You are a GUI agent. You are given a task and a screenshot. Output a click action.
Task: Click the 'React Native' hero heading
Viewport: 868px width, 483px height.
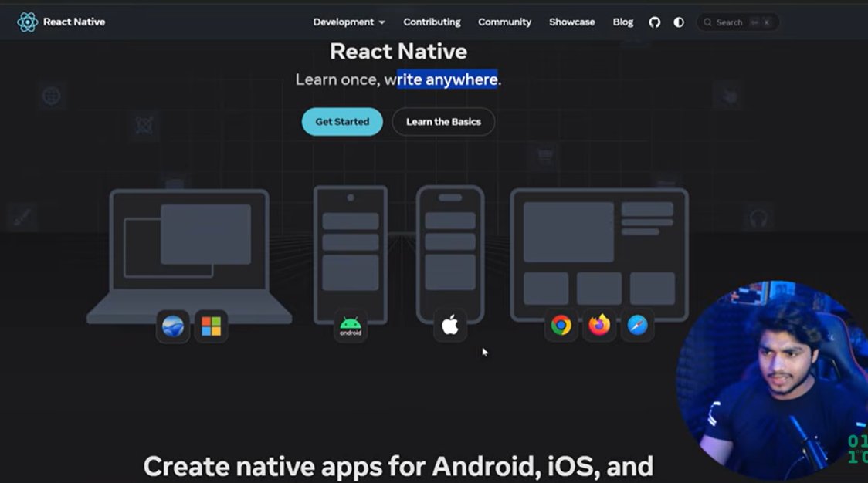point(398,52)
